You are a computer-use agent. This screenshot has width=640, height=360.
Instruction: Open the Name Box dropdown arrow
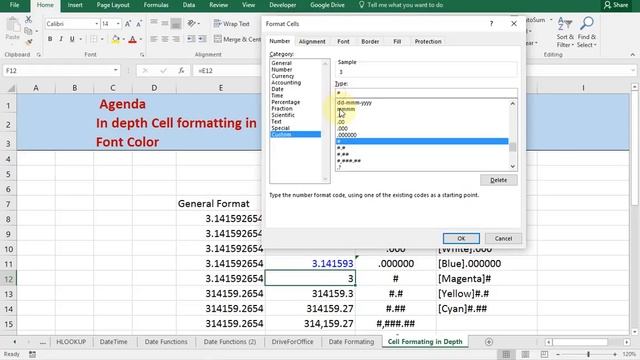pyautogui.click(x=116, y=70)
